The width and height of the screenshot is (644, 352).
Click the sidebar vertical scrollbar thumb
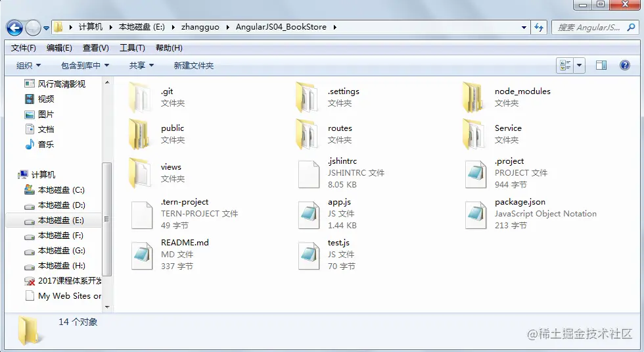(x=106, y=219)
